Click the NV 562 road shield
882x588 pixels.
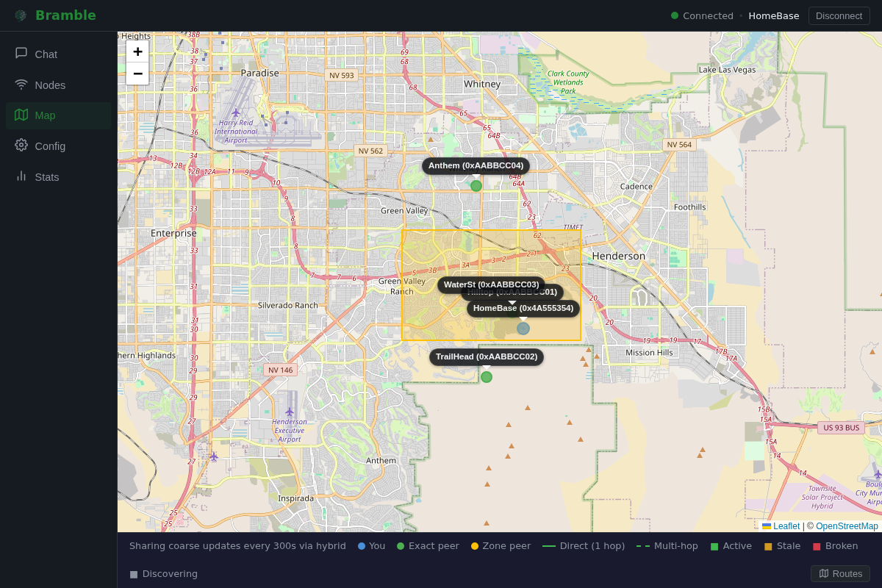point(370,151)
